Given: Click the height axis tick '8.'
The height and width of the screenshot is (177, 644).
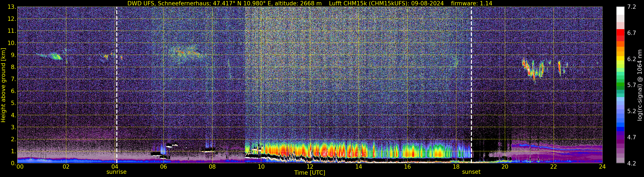Looking at the screenshot, I should tap(13, 67).
